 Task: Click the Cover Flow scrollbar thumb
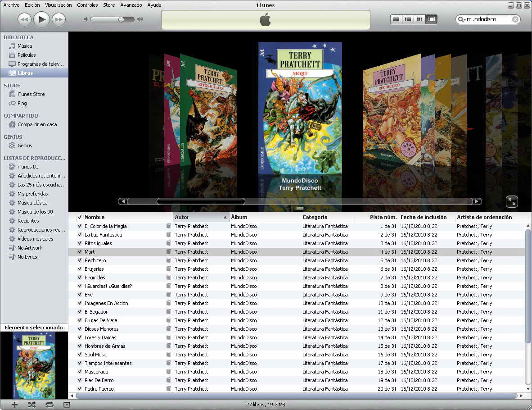201,201
